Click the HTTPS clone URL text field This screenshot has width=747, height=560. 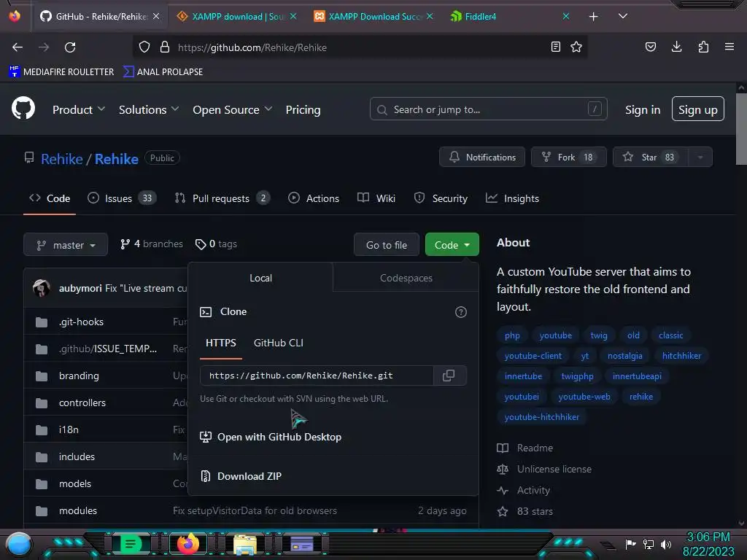(317, 376)
